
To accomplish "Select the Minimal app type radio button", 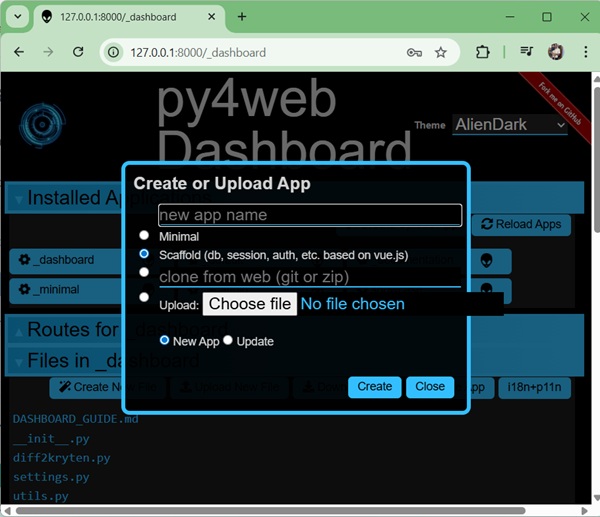I will pos(144,235).
